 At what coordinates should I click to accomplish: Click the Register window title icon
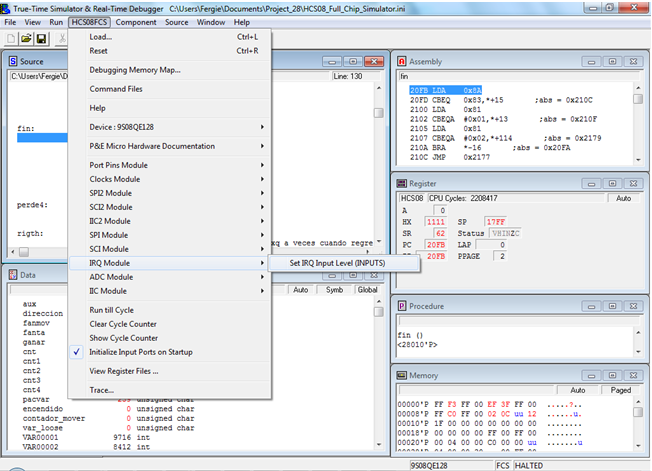[403, 184]
